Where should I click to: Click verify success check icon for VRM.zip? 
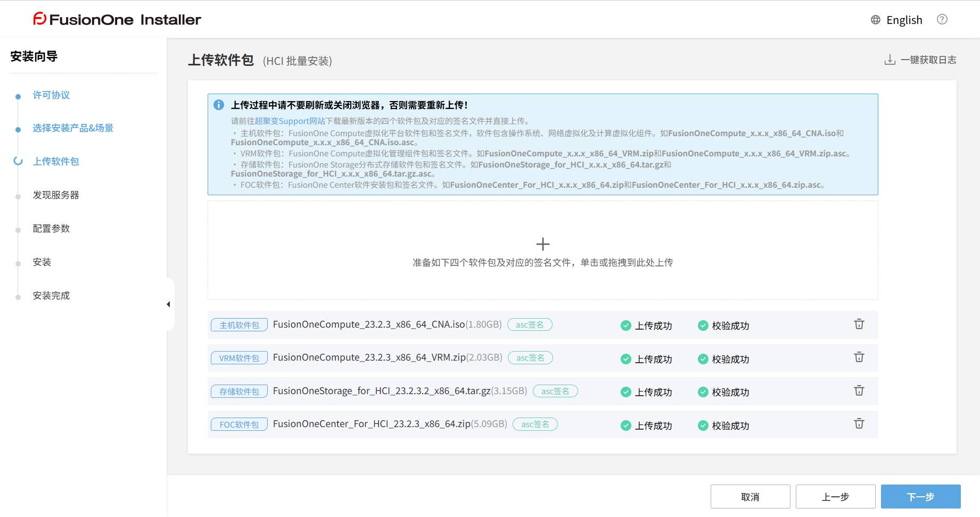coord(703,359)
